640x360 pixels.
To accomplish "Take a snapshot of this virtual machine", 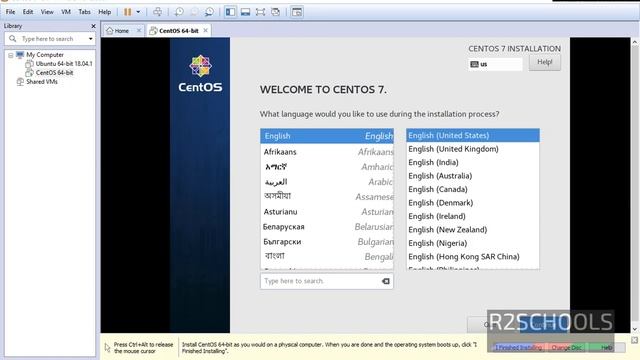I will click(x=179, y=12).
